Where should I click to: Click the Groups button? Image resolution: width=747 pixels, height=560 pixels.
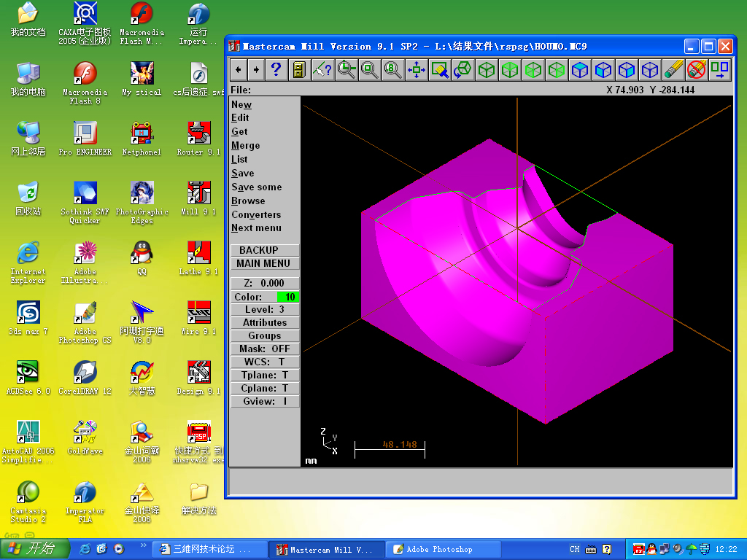[265, 335]
